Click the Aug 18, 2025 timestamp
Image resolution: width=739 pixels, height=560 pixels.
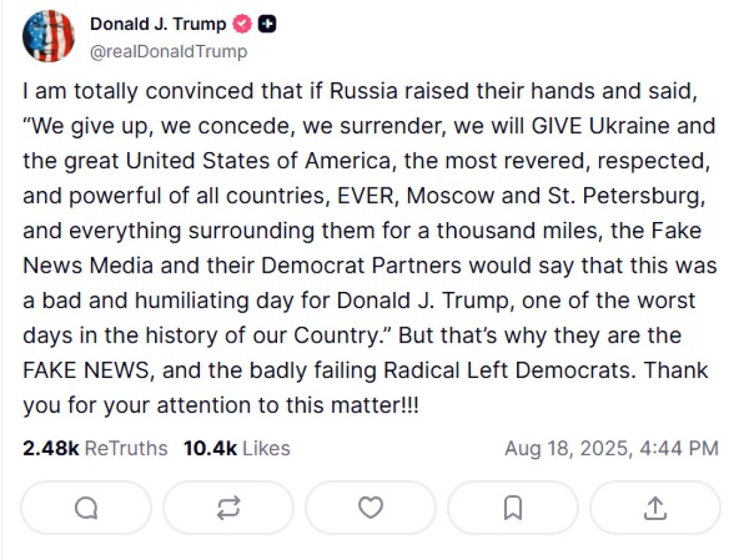[611, 448]
